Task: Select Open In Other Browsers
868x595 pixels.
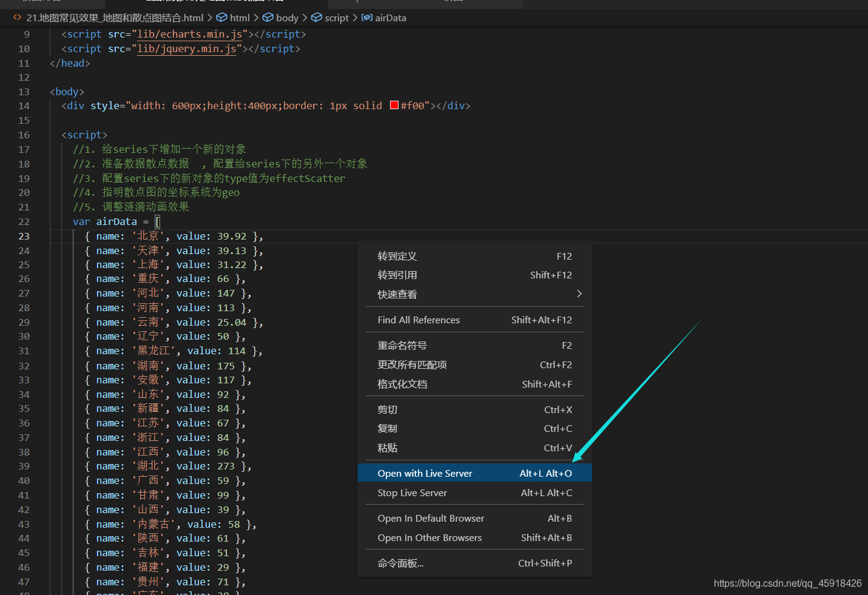Action: (x=475, y=537)
